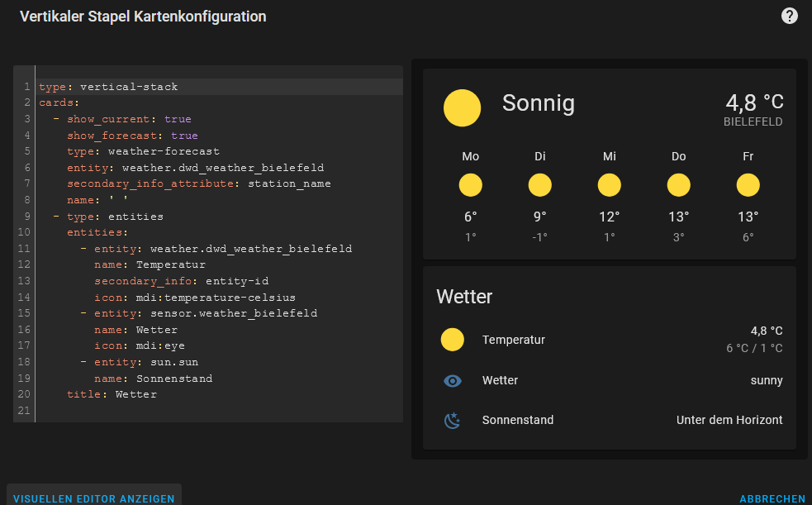This screenshot has width=812, height=505.
Task: Cancel with the Abbrechen button
Action: (x=772, y=498)
